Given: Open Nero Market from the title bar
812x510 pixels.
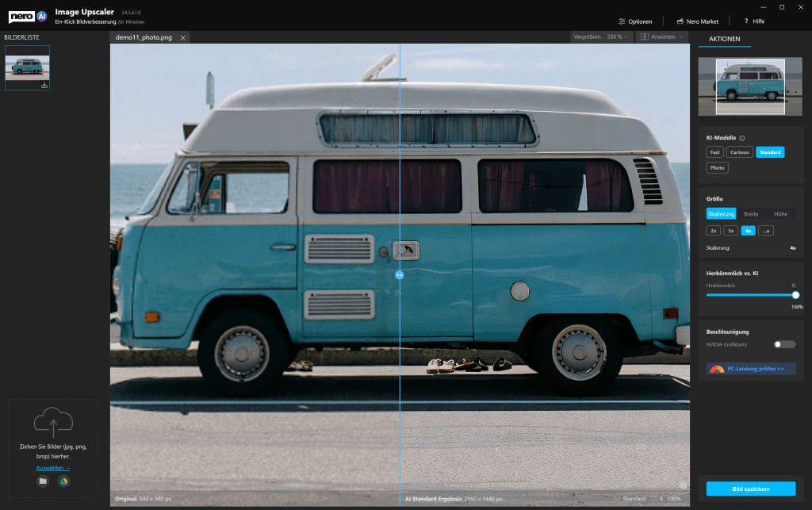Looking at the screenshot, I should coord(696,21).
